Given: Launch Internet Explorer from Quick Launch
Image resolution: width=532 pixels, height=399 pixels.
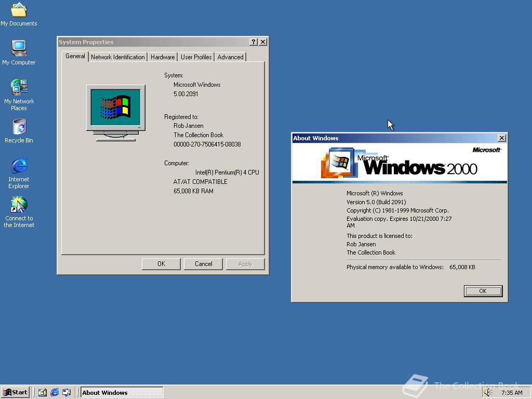Looking at the screenshot, I should [55, 392].
